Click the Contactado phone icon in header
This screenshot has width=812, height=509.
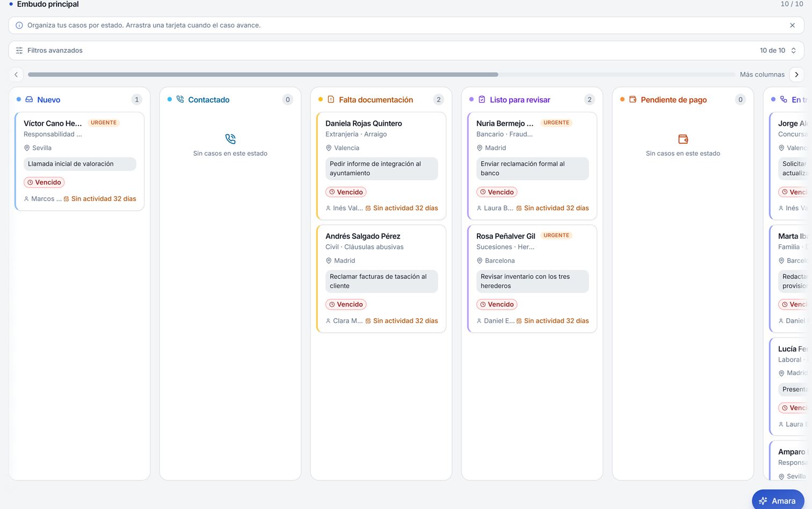tap(180, 99)
